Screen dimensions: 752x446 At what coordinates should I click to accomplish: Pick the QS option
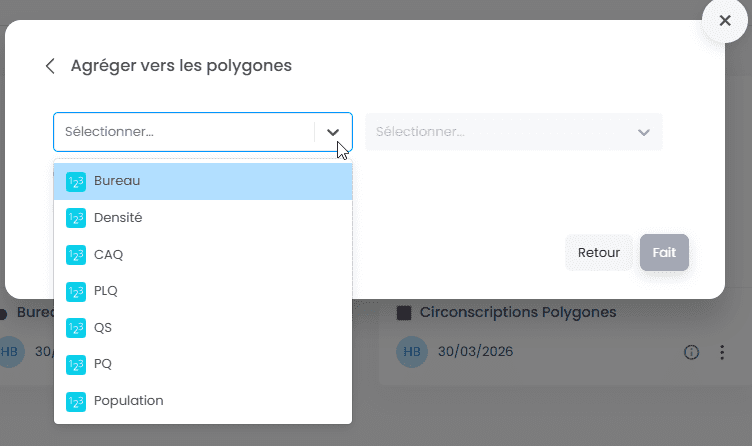[x=203, y=328]
